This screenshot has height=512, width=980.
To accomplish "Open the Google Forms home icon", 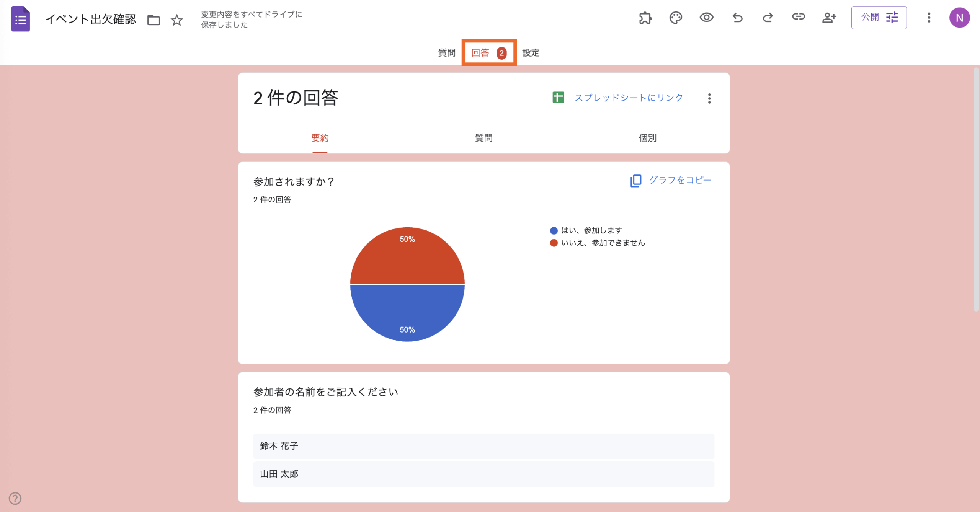I will coord(20,19).
